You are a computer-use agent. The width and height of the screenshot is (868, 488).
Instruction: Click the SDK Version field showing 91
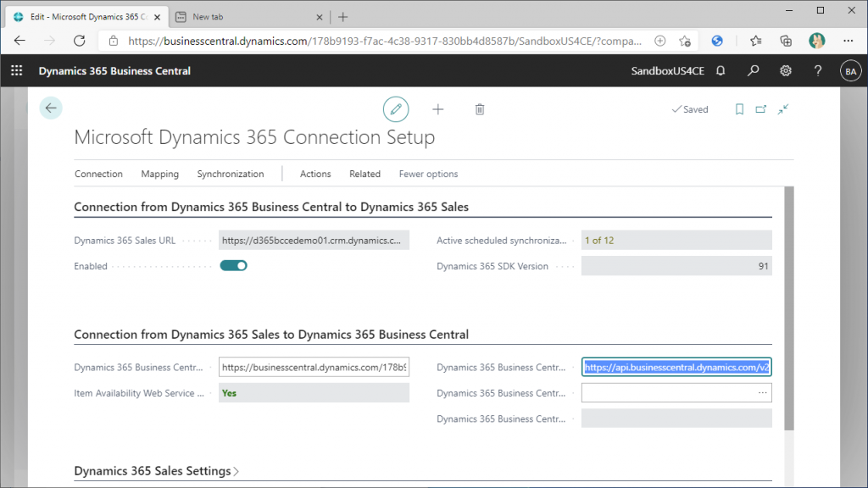(676, 266)
